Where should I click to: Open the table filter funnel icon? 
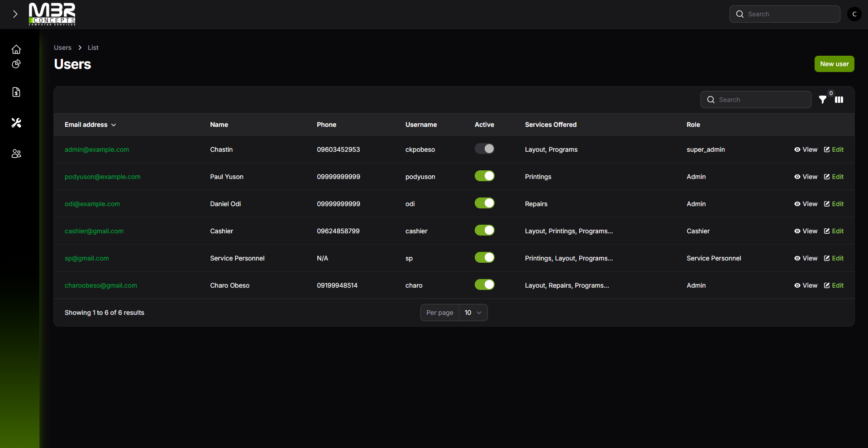(x=822, y=100)
